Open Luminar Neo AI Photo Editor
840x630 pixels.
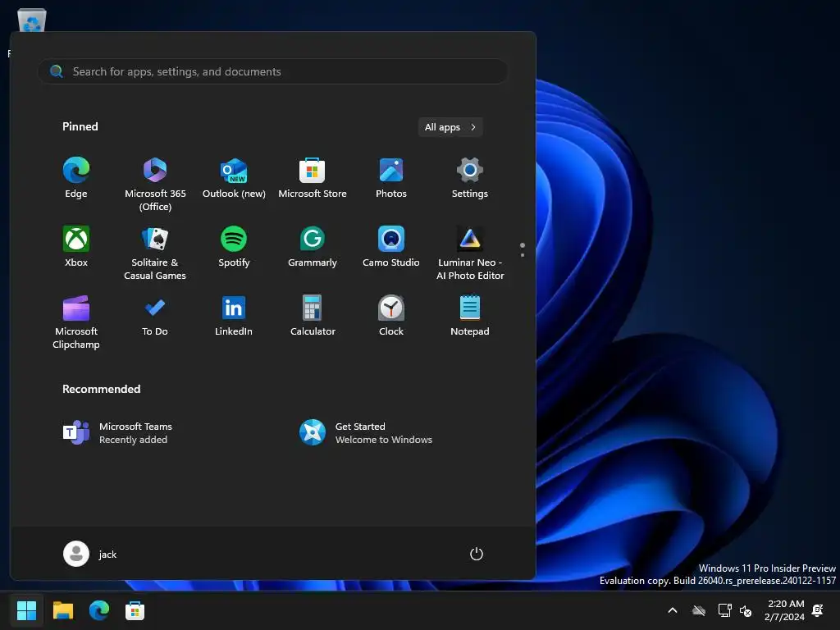point(470,253)
